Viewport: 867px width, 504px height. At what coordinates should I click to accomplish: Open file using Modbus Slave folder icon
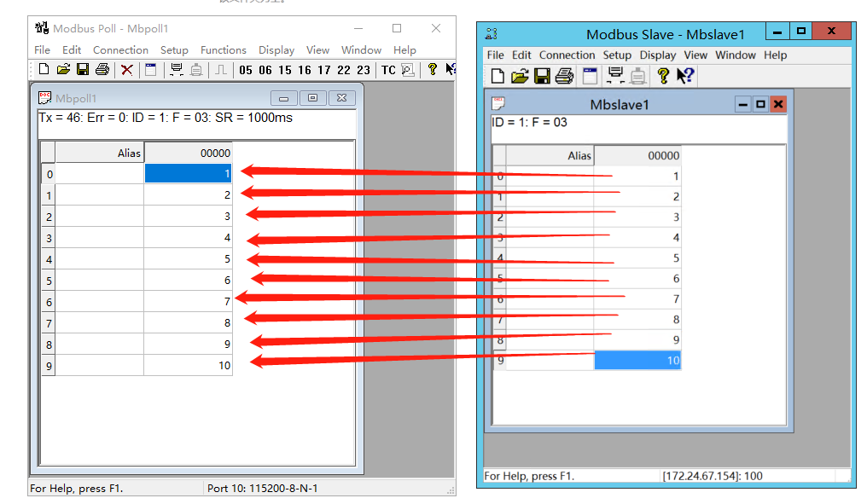(520, 76)
